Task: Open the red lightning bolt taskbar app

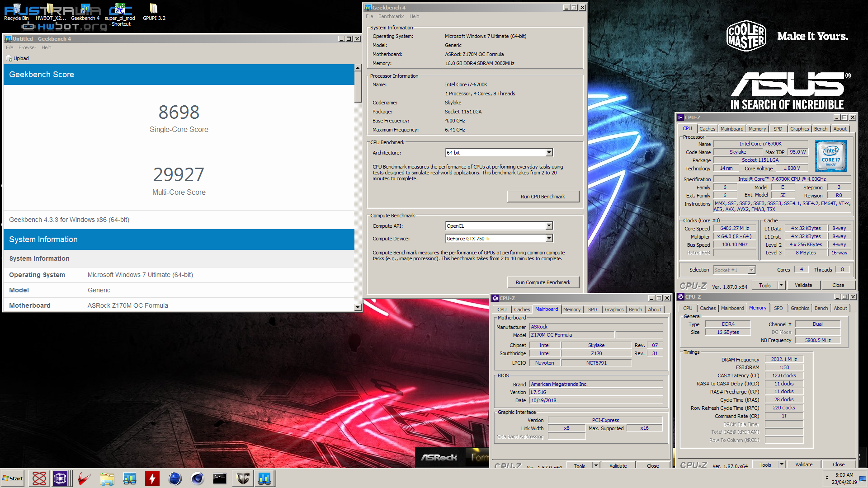Action: coord(152,479)
